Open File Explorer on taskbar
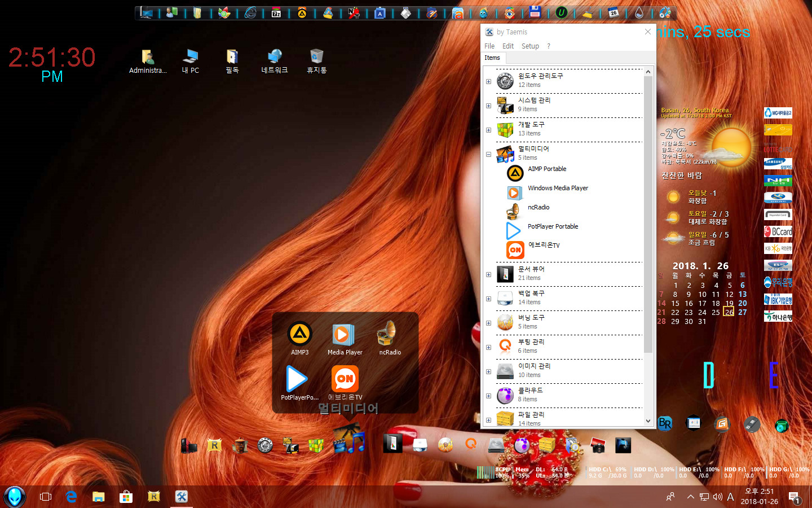This screenshot has height=508, width=812. tap(99, 497)
